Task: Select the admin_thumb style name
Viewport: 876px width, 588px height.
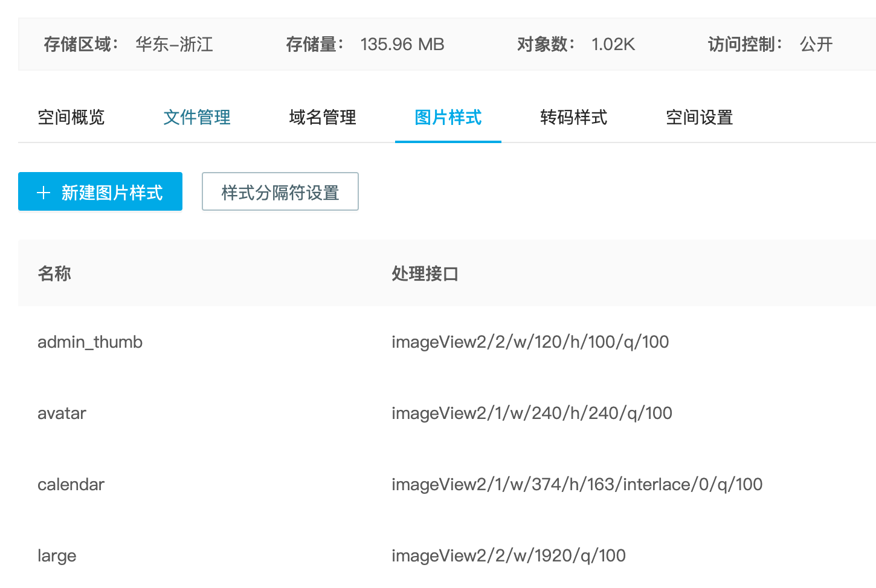Action: (90, 342)
